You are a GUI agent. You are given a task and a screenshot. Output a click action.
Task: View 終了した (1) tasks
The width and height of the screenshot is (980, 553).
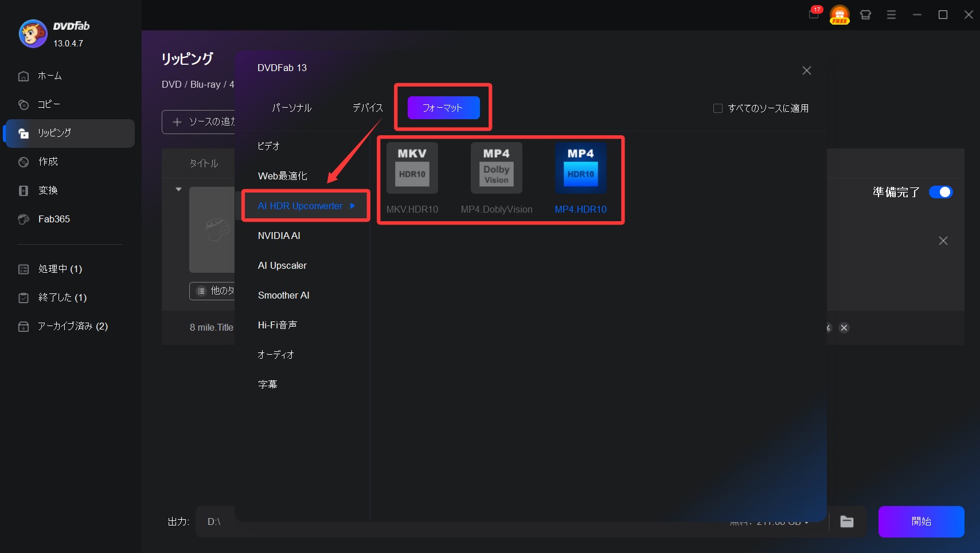coord(70,297)
